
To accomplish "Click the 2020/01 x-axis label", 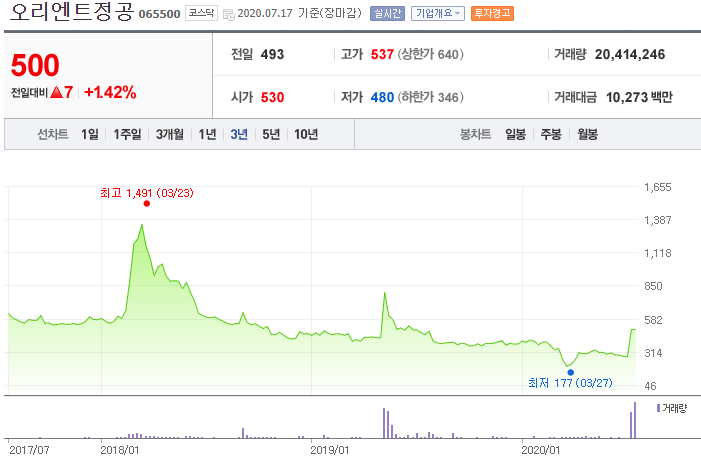I will [x=541, y=450].
